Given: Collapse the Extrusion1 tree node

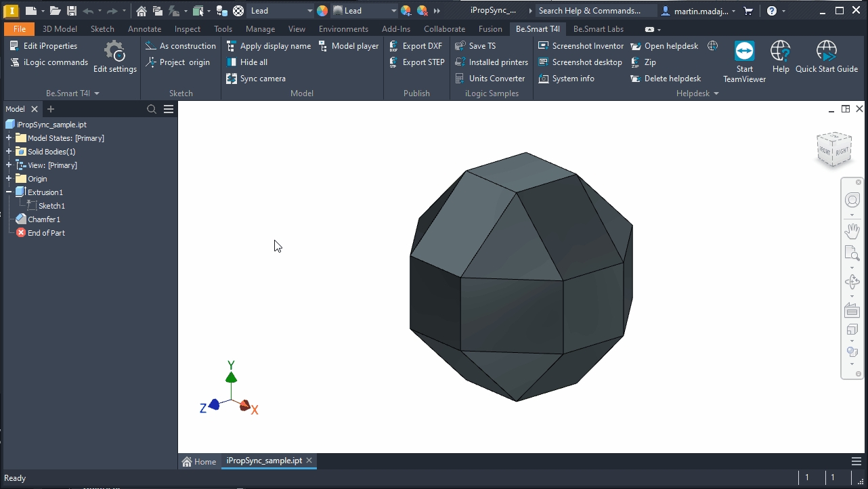Looking at the screenshot, I should pyautogui.click(x=9, y=192).
